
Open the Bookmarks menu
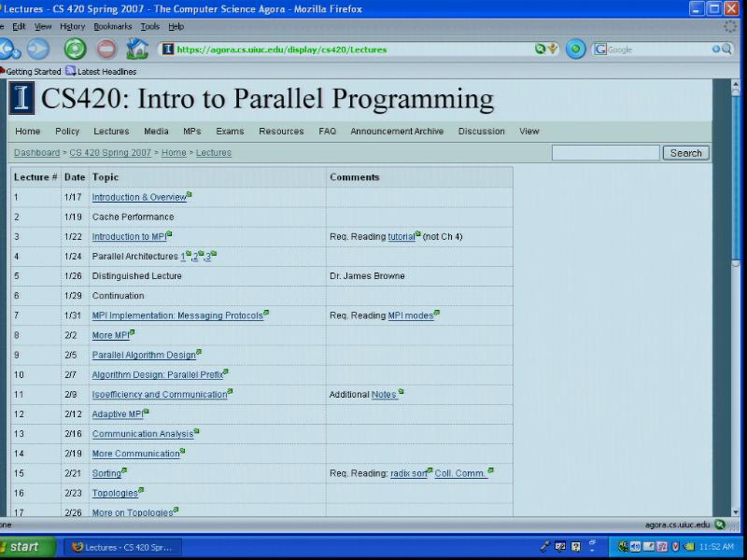(113, 27)
